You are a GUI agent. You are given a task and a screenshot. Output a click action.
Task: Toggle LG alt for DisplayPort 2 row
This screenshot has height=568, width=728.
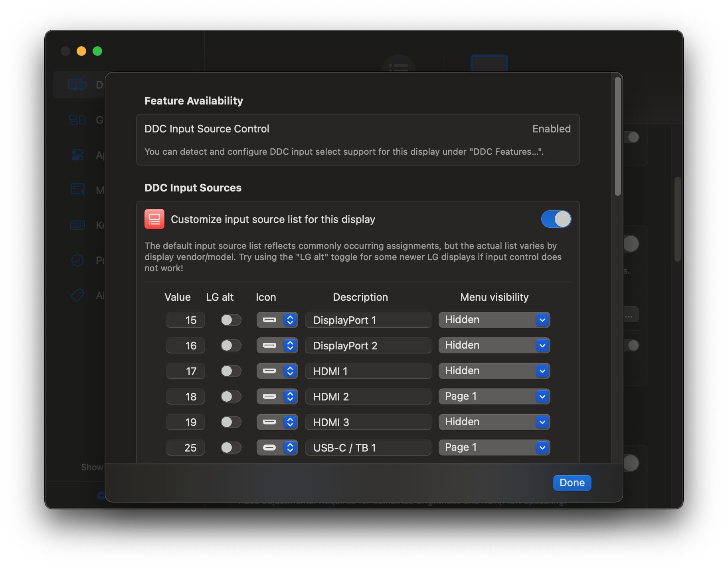231,345
